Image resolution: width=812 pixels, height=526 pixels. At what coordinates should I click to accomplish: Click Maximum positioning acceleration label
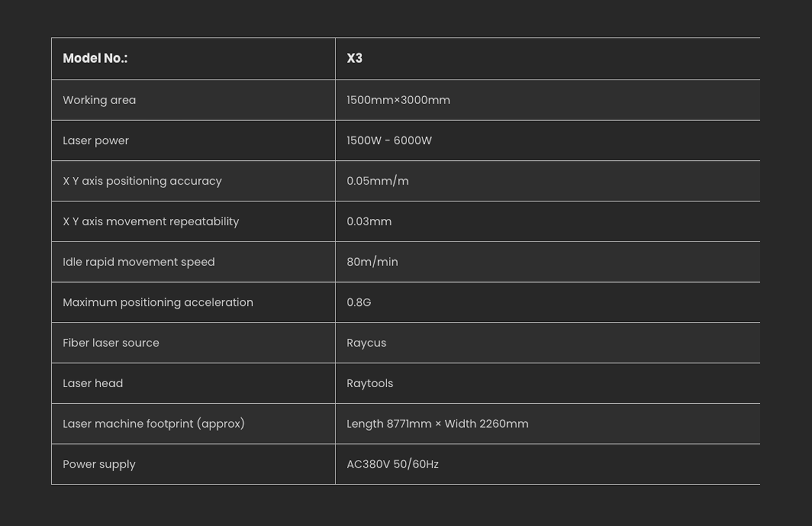pos(158,303)
